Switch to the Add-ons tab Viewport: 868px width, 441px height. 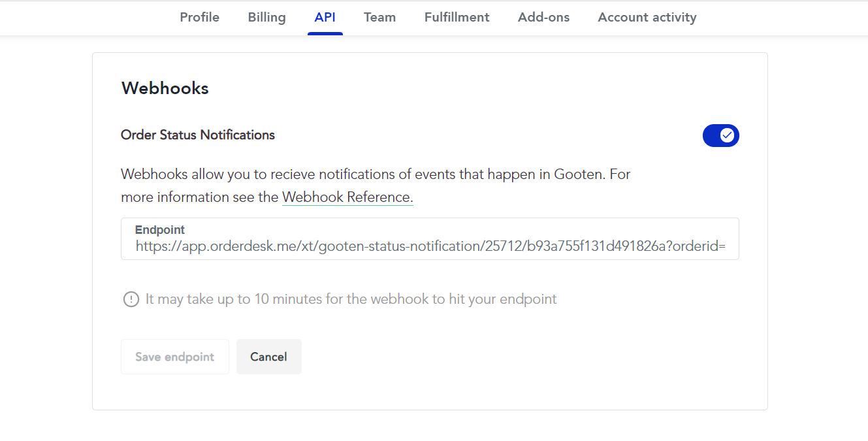pyautogui.click(x=543, y=18)
